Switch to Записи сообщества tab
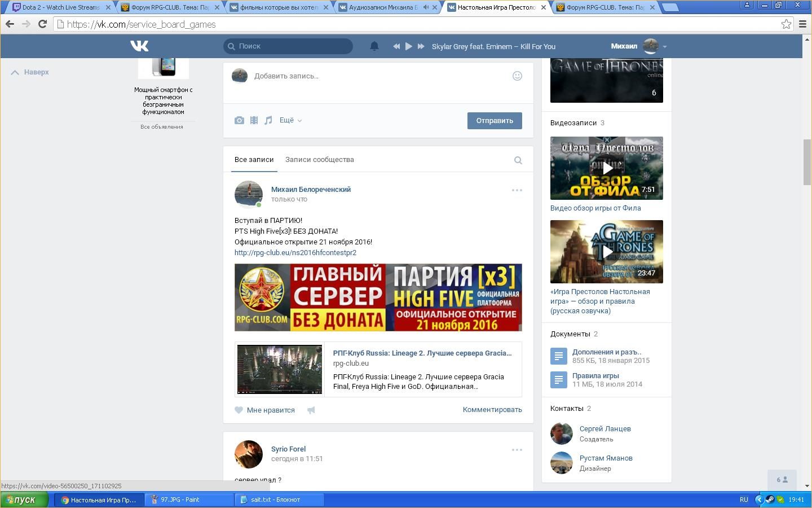The width and height of the screenshot is (812, 508). [319, 160]
